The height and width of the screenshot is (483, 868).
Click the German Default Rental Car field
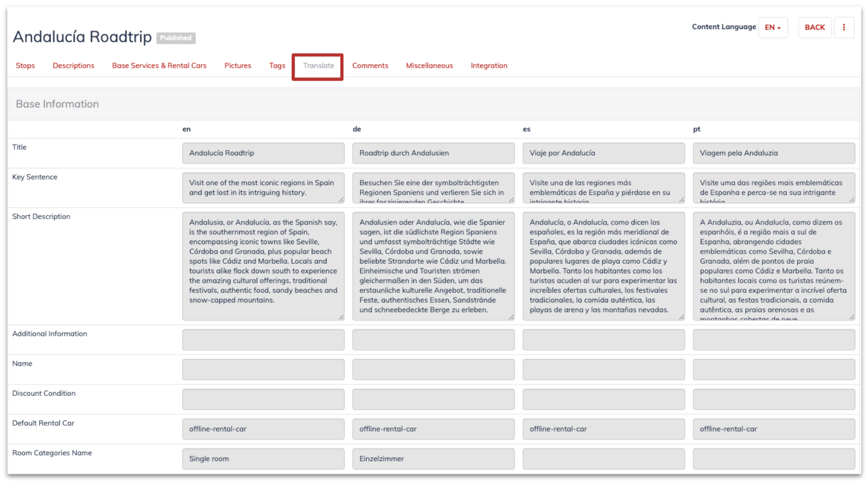click(433, 429)
